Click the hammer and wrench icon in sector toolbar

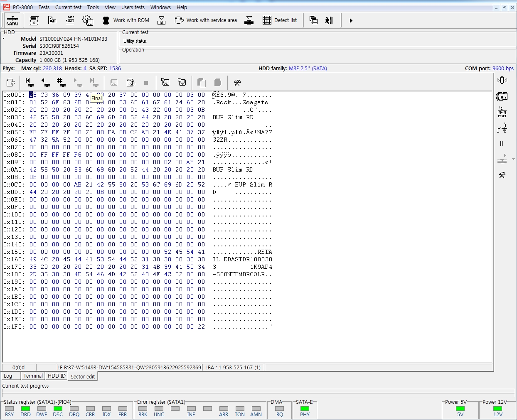click(237, 83)
